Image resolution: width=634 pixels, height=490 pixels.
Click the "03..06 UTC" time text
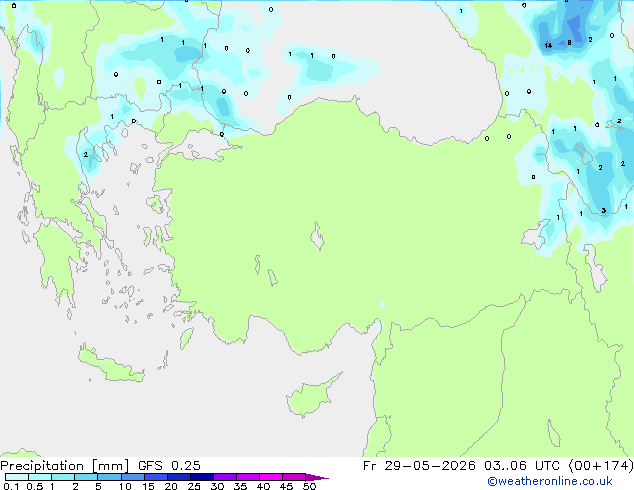click(x=522, y=466)
